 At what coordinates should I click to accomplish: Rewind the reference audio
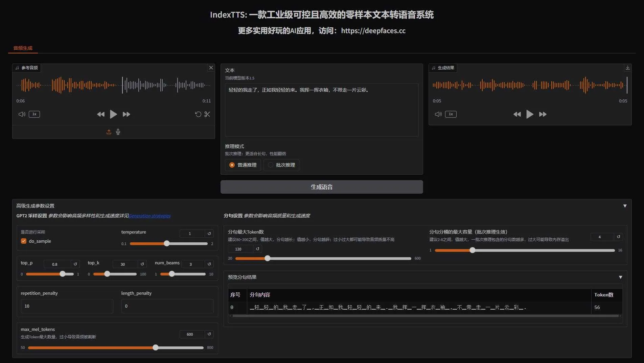(x=101, y=114)
